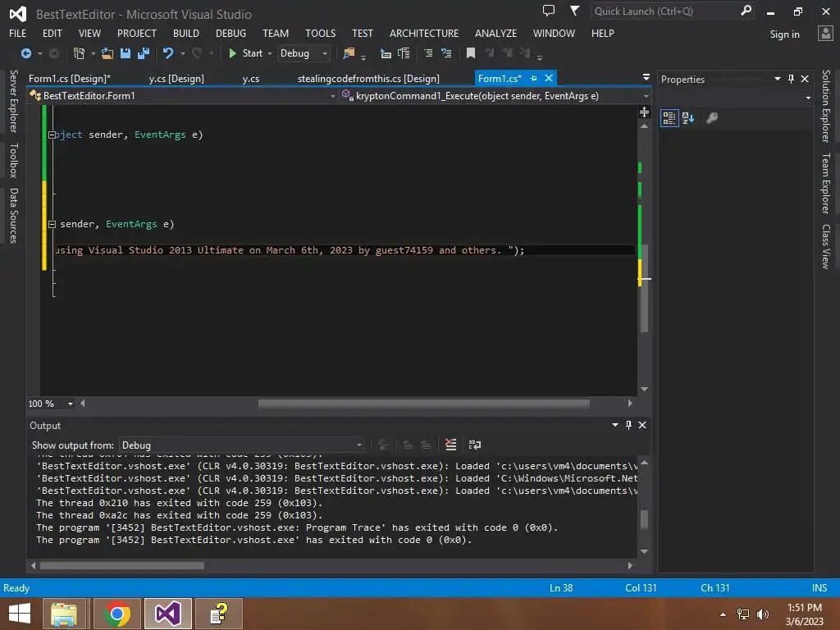Show Properties panel categorized view
The height and width of the screenshot is (630, 840).
pyautogui.click(x=669, y=118)
